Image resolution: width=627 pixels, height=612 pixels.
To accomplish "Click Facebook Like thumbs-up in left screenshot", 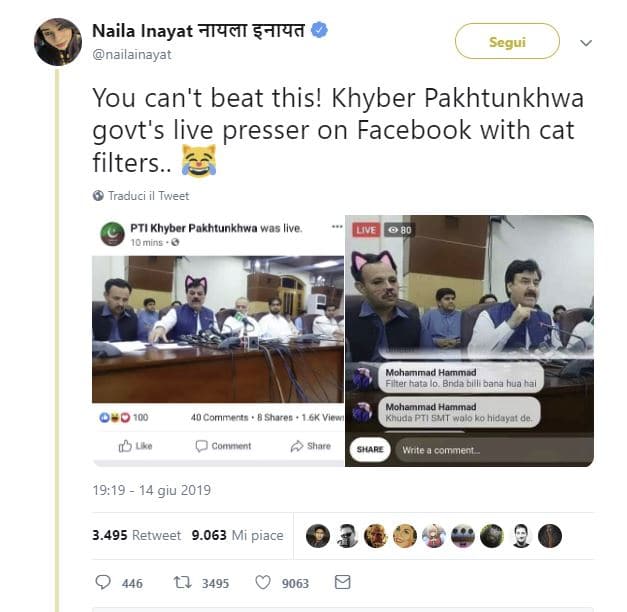I will (x=126, y=446).
